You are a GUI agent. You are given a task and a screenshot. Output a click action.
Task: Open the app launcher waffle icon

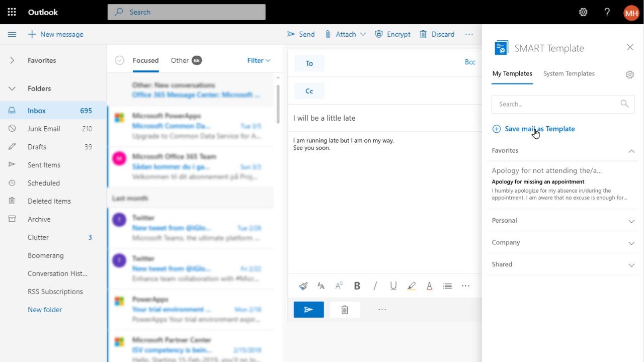coord(12,12)
